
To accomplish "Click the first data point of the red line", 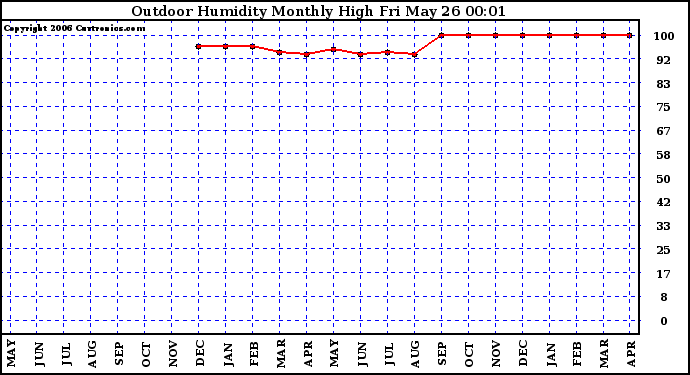I will tap(198, 46).
